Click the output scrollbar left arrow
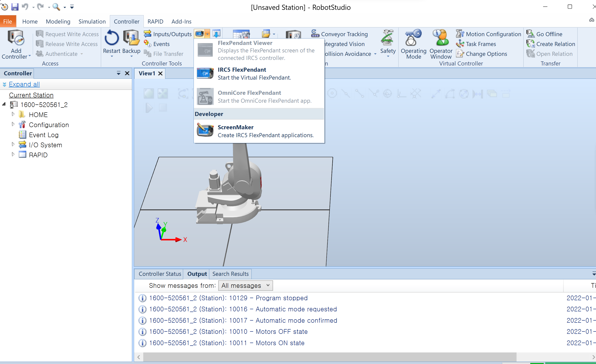Screen dimensions: 596x364 point(139,357)
